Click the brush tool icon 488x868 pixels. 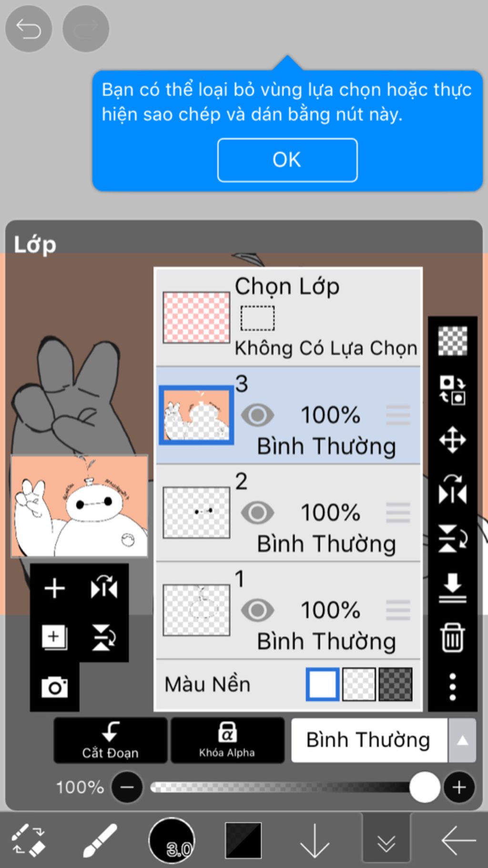[100, 840]
